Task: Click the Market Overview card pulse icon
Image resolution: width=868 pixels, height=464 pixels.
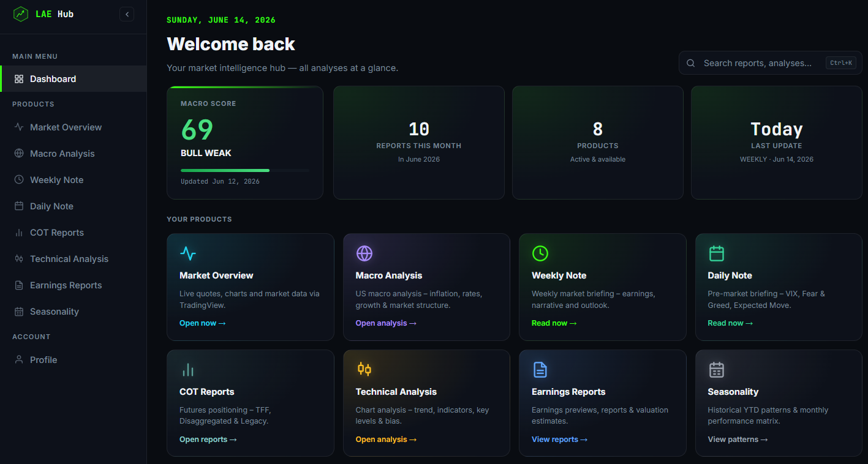Action: (x=188, y=253)
